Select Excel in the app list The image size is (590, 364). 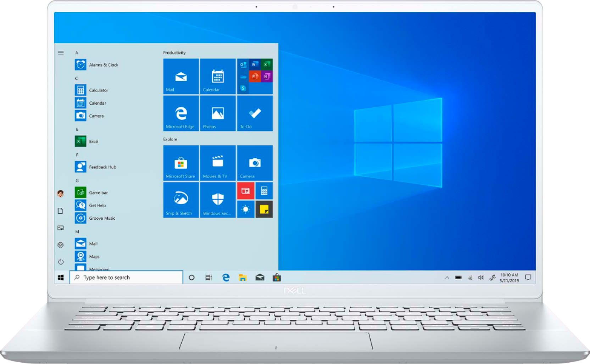[x=94, y=141]
